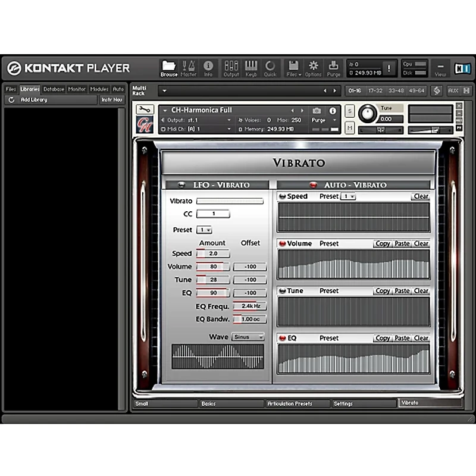Click the CC number input field

coord(212,214)
